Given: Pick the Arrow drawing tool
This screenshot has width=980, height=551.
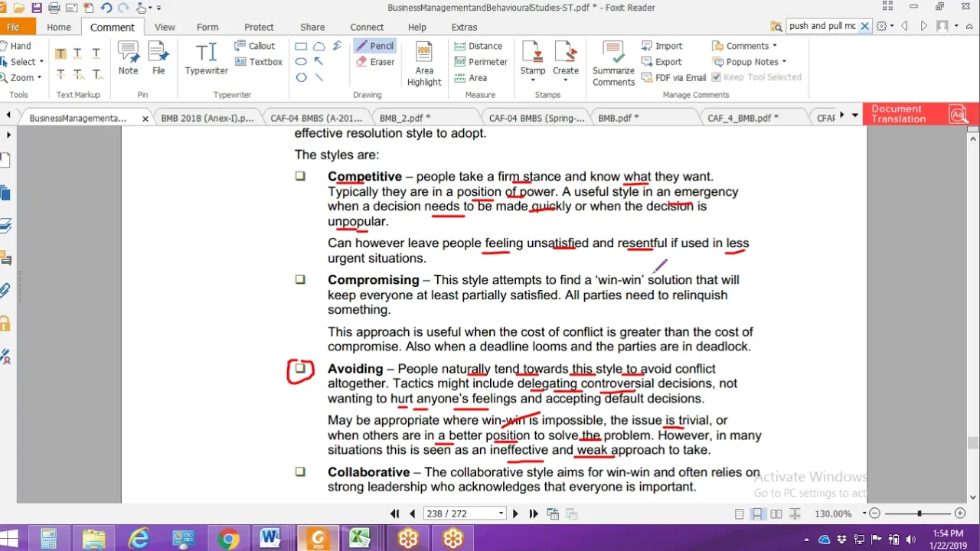Looking at the screenshot, I should click(318, 62).
